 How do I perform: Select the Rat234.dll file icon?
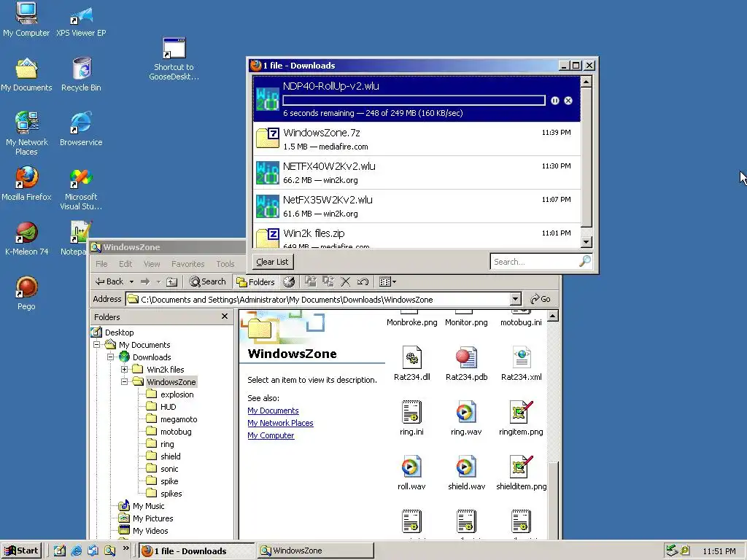412,364
